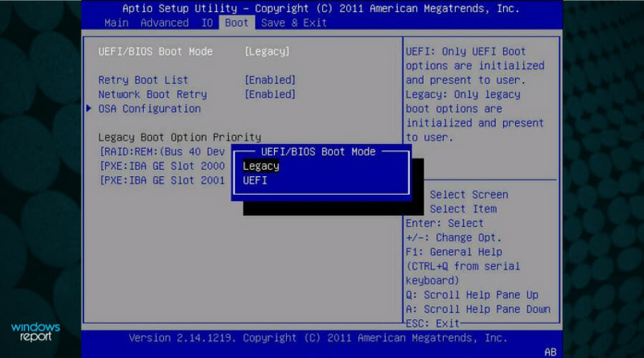The height and width of the screenshot is (358, 644).
Task: Click the Legacy Boot Option Priority heading
Action: click(180, 137)
